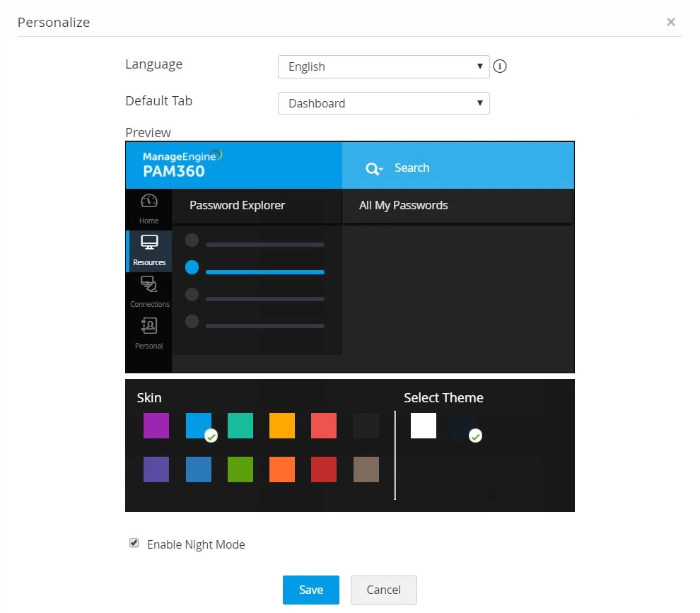Select the Resources monitor icon
700x613 pixels.
tap(149, 243)
